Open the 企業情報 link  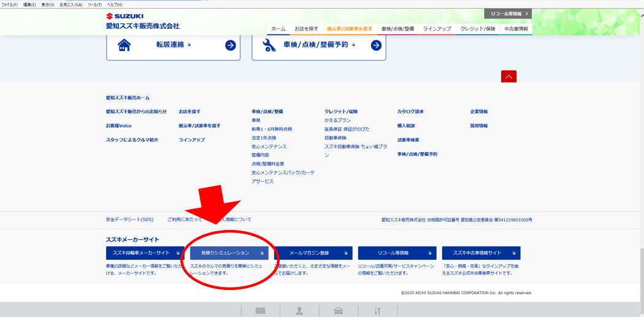pos(479,111)
